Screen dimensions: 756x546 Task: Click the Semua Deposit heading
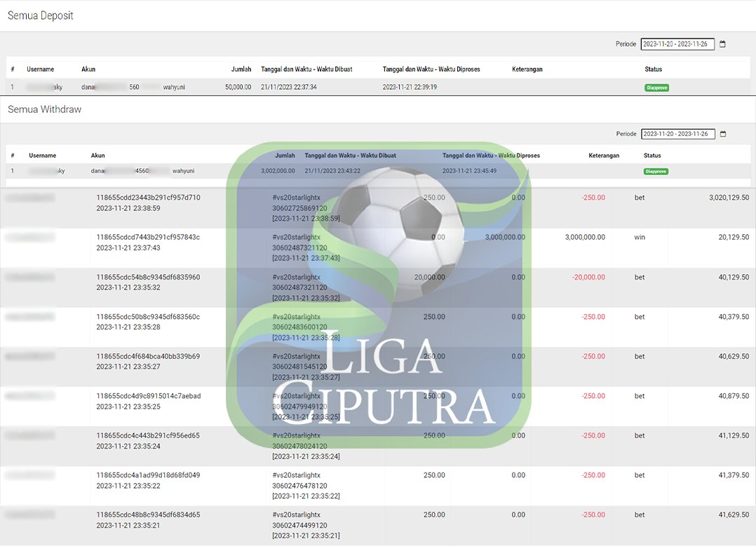[x=41, y=15]
